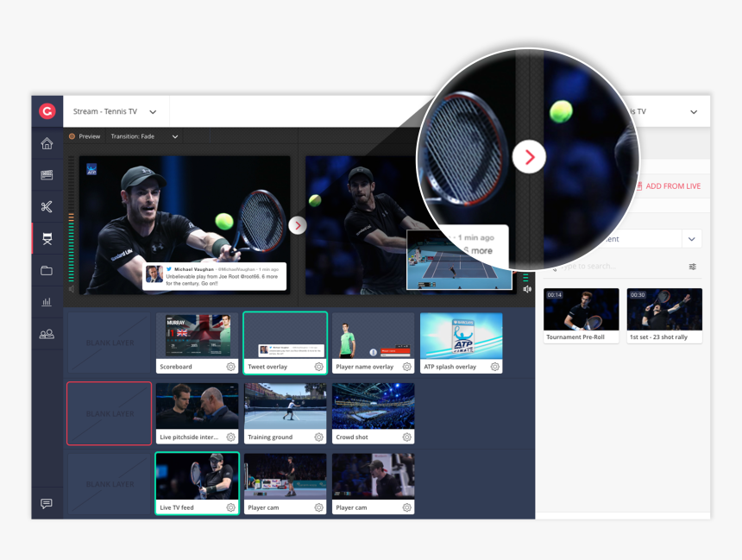This screenshot has height=560, width=742.
Task: Open the folder library sidebar icon
Action: [x=47, y=270]
